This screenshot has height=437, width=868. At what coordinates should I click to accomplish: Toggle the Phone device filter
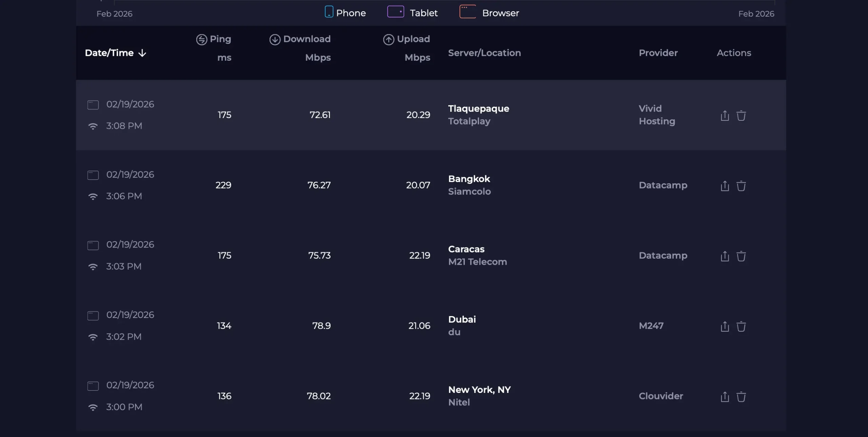tap(345, 13)
